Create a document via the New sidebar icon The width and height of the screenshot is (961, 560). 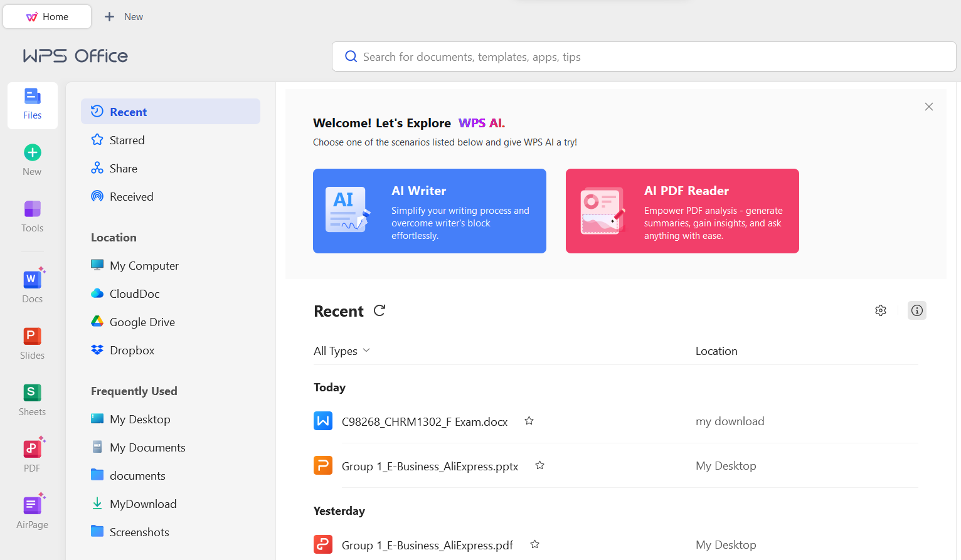[32, 157]
